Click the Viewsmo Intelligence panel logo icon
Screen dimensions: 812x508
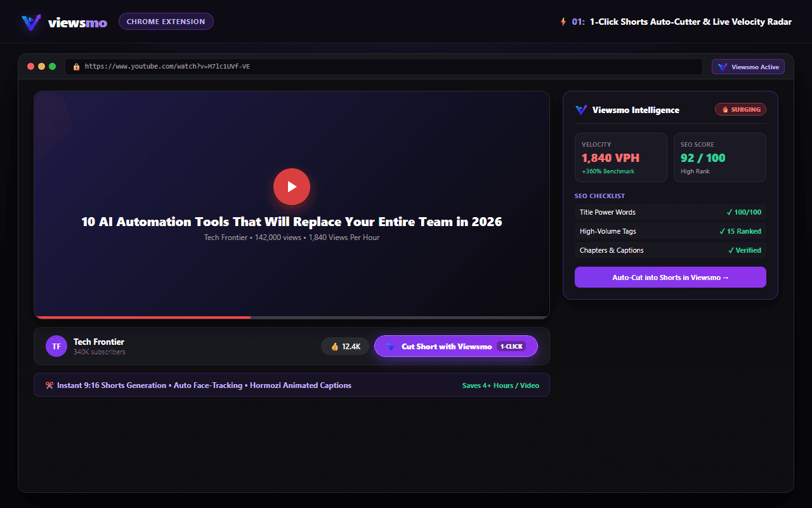click(581, 110)
